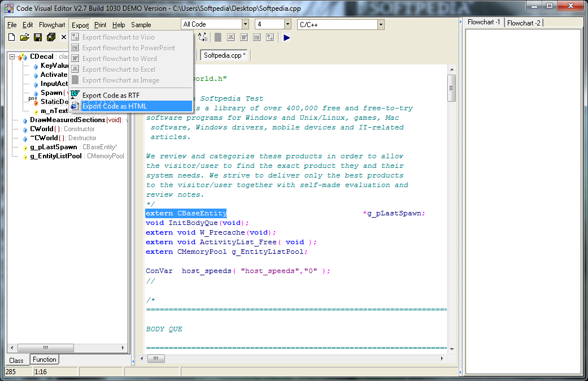This screenshot has width=588, height=381.
Task: Close the open Export menu
Action: click(80, 25)
